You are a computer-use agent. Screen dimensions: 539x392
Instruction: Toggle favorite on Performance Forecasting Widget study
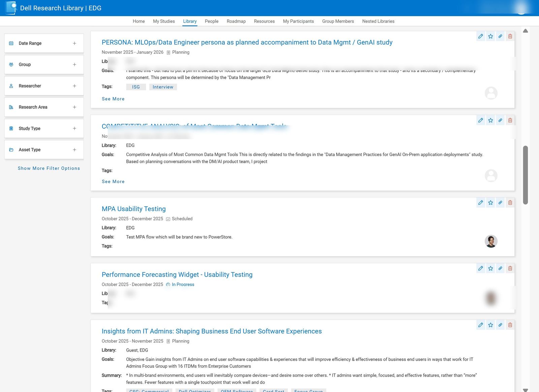(x=490, y=268)
